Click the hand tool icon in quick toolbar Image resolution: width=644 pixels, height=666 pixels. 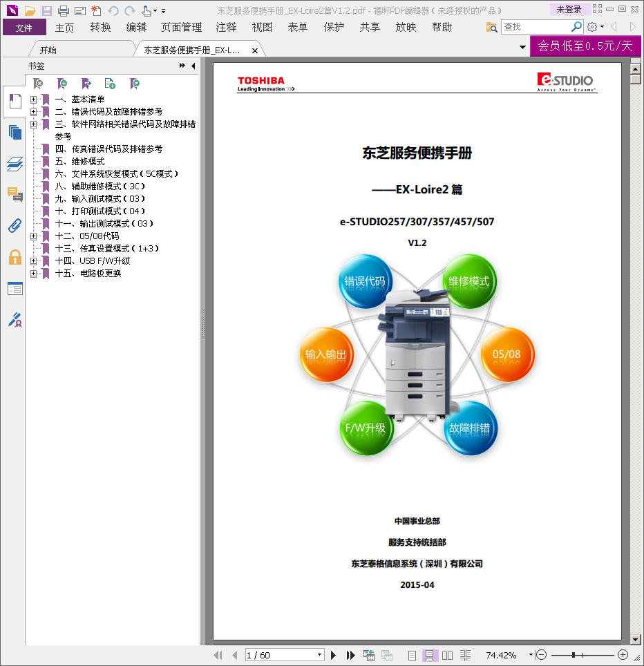click(x=146, y=10)
